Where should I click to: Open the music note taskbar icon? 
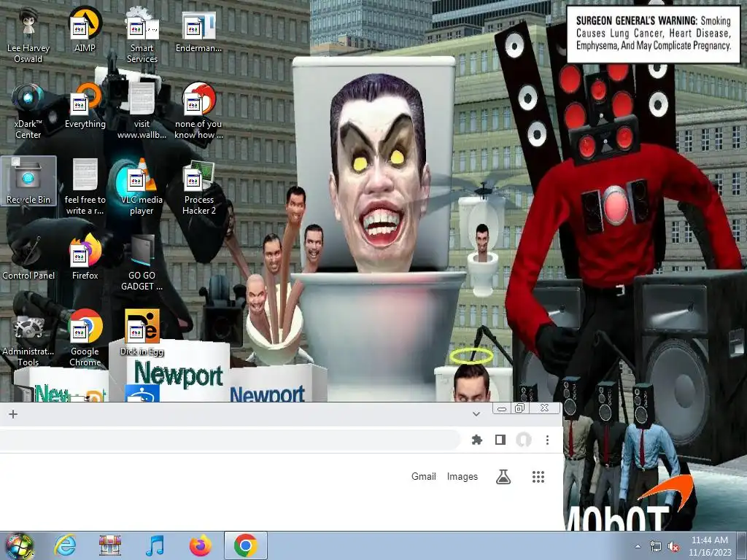(x=155, y=545)
